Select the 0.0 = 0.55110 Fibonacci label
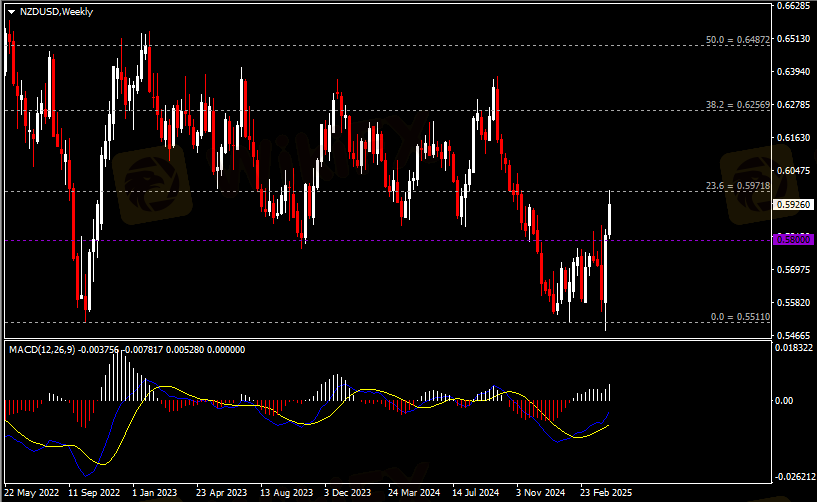This screenshot has height=502, width=817. point(740,317)
